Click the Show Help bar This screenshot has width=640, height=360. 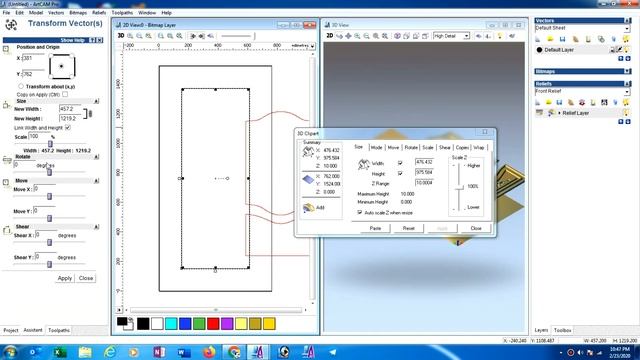[53, 40]
